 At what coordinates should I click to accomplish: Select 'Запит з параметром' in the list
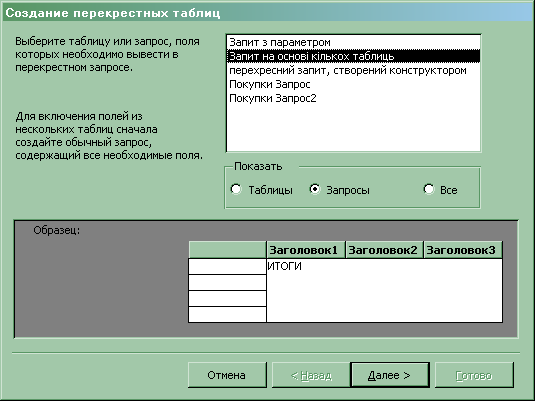[353, 42]
